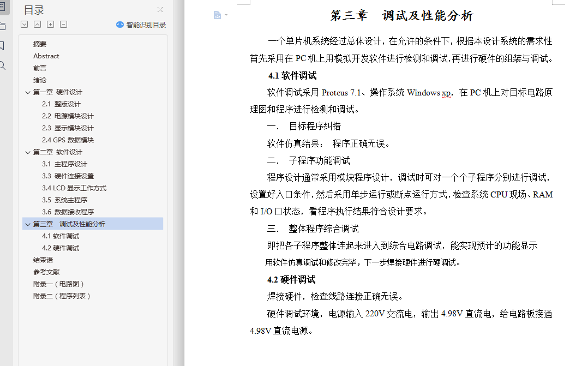Viewport: 588px width, 366px height.
Task: Click the line 焊接硬件，检查线路连接正确无误
Action: pyautogui.click(x=335, y=297)
